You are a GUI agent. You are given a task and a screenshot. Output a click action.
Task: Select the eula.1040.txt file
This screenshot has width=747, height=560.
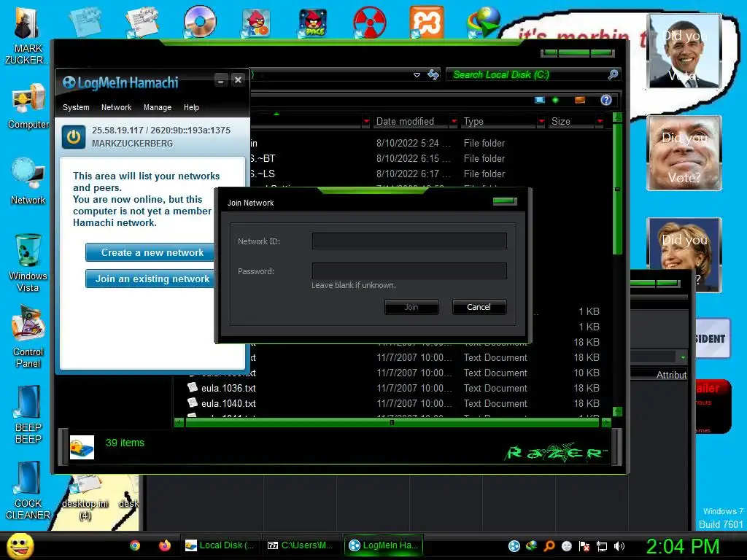point(228,403)
